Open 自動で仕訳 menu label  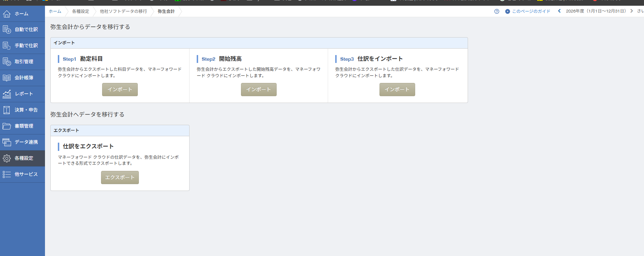tap(26, 30)
